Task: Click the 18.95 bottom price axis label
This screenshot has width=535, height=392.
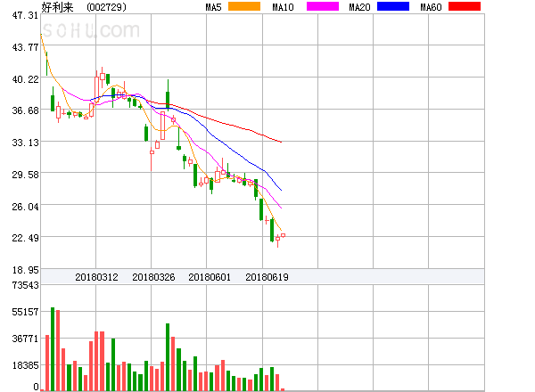Action: (20, 270)
